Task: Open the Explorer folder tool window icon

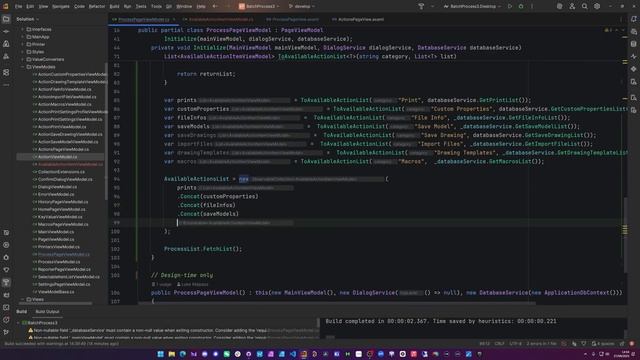Action: (6, 19)
